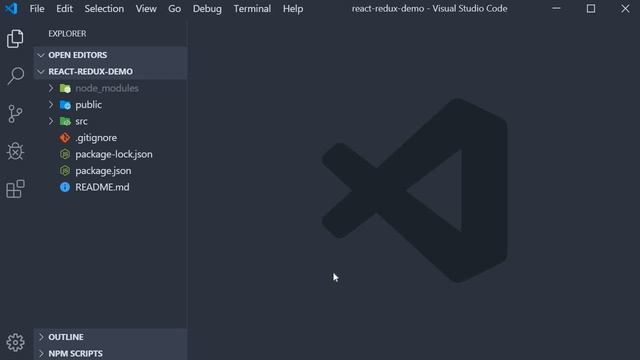This screenshot has width=640, height=360.
Task: Click the VS Code logo in title bar
Action: 11,8
